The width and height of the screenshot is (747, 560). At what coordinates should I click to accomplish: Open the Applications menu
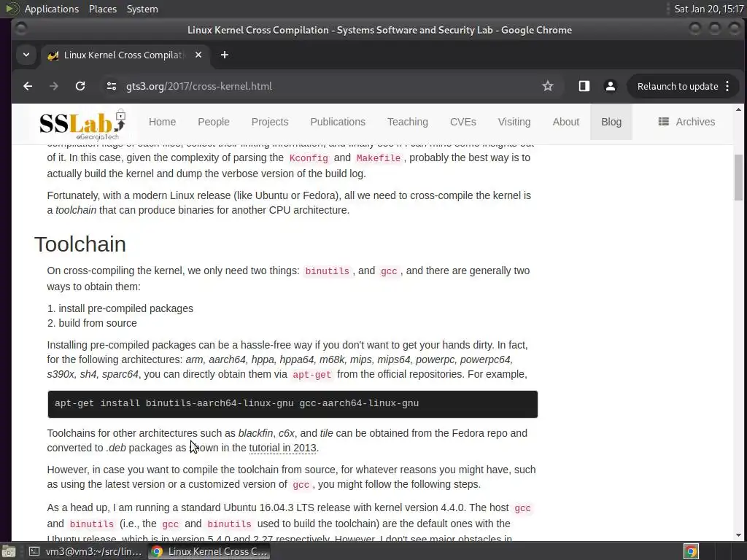pyautogui.click(x=52, y=9)
